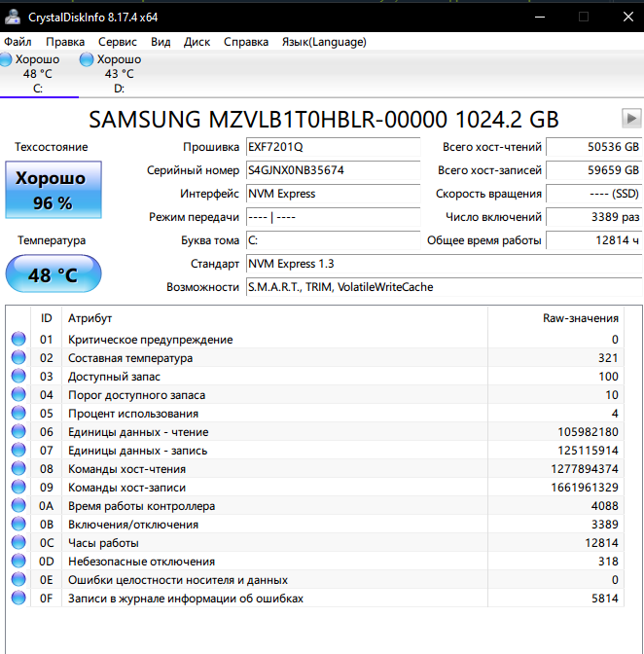Click attribute name Время работы контроллера
Image resolution: width=644 pixels, height=654 pixels.
(141, 506)
